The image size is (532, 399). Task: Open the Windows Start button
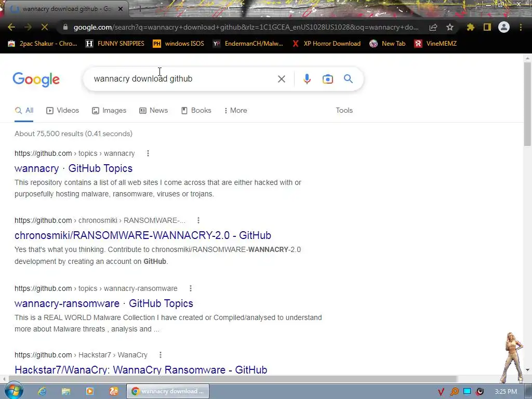click(x=14, y=391)
